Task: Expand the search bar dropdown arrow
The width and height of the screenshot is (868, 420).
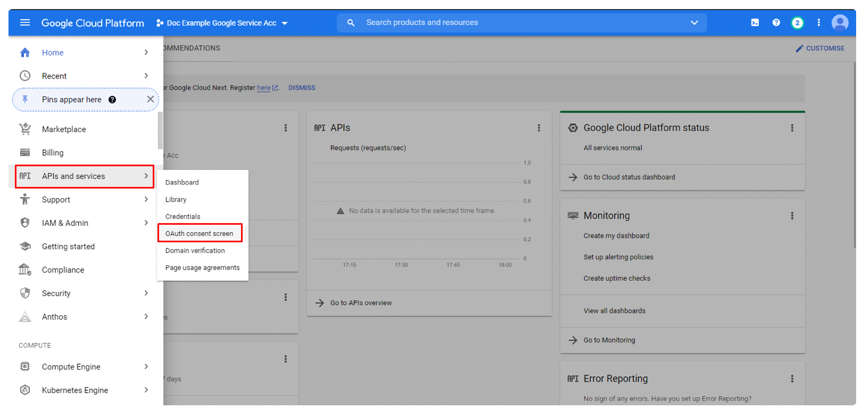Action: point(694,23)
